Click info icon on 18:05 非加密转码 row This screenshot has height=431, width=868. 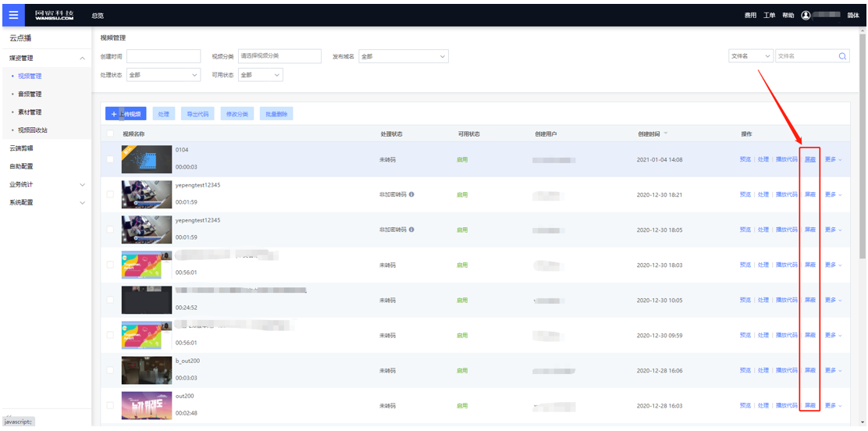coord(411,230)
